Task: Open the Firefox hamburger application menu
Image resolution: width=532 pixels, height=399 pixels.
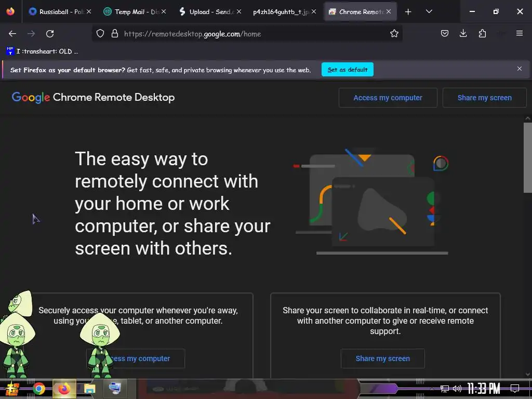Action: click(x=519, y=33)
